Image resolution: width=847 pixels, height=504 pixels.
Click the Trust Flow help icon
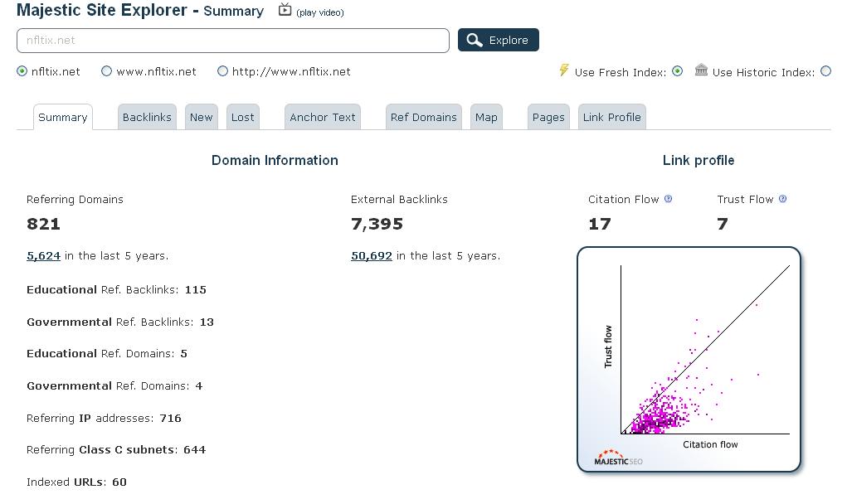click(783, 199)
